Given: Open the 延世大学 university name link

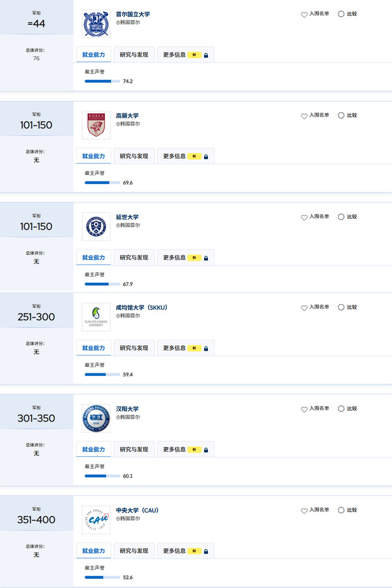Looking at the screenshot, I should 127,217.
